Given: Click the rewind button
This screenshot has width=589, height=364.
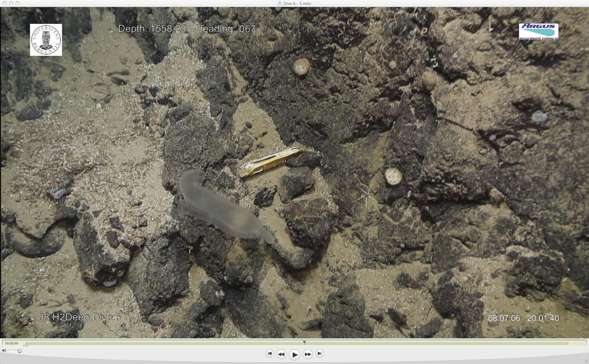Looking at the screenshot, I should point(281,354).
